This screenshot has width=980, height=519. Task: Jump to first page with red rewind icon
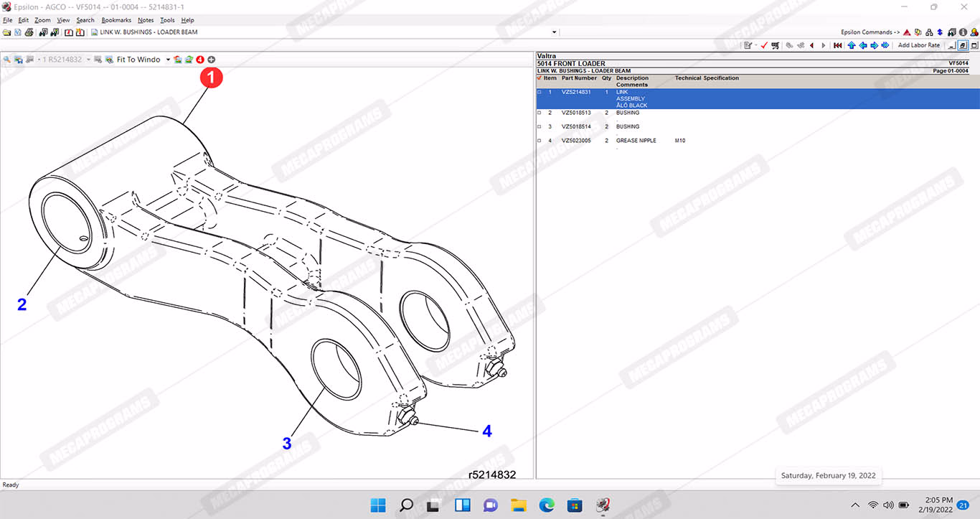tap(837, 45)
